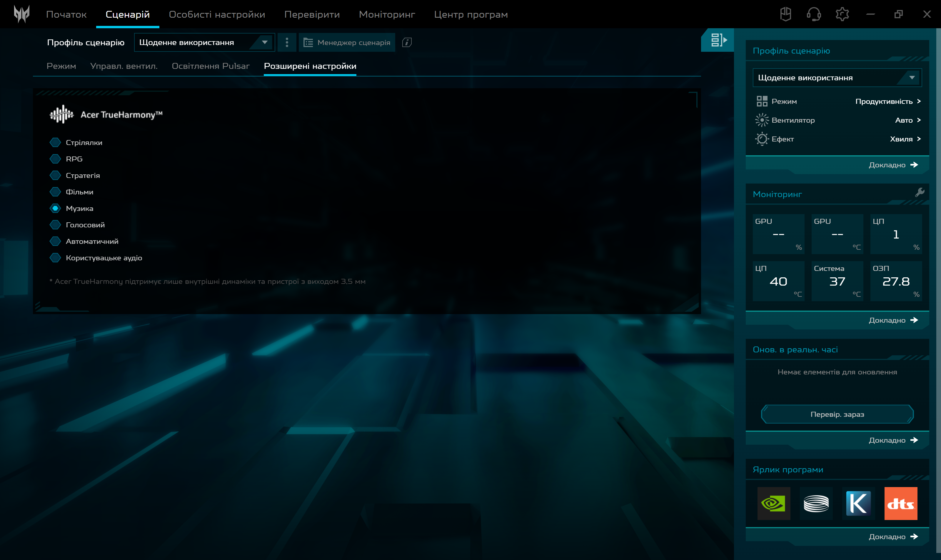
Task: Open the three-dot profile options menu
Action: (x=287, y=42)
